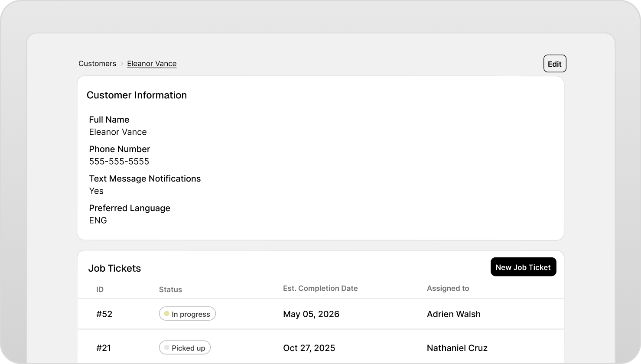Click the Edit button
This screenshot has height=364, width=641.
pos(555,63)
